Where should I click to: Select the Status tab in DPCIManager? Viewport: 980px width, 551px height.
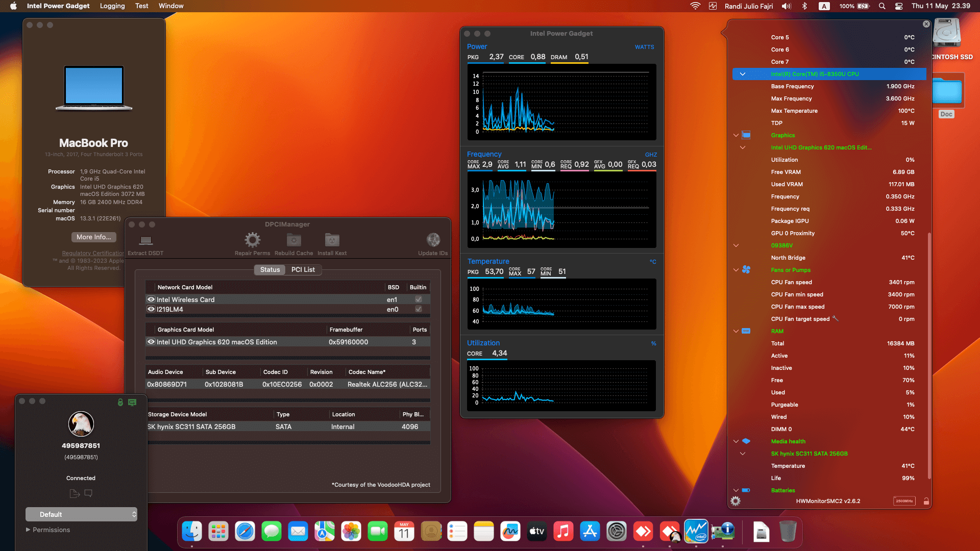270,269
